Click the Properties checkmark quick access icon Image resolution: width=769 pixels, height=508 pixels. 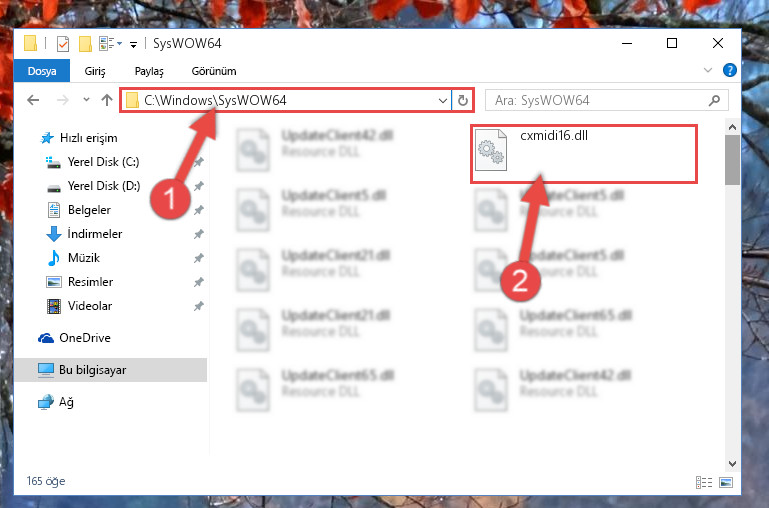click(63, 44)
